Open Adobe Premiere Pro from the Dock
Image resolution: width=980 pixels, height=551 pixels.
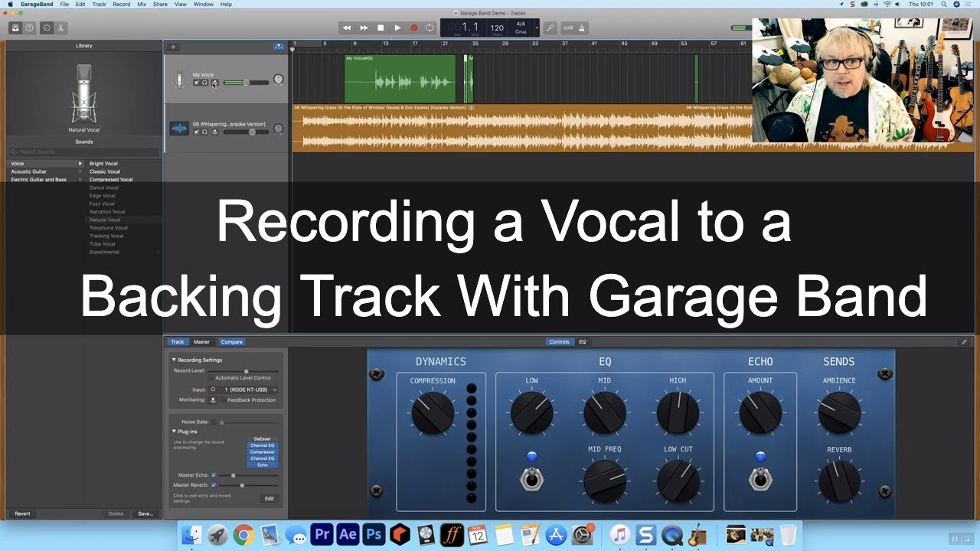pos(322,534)
